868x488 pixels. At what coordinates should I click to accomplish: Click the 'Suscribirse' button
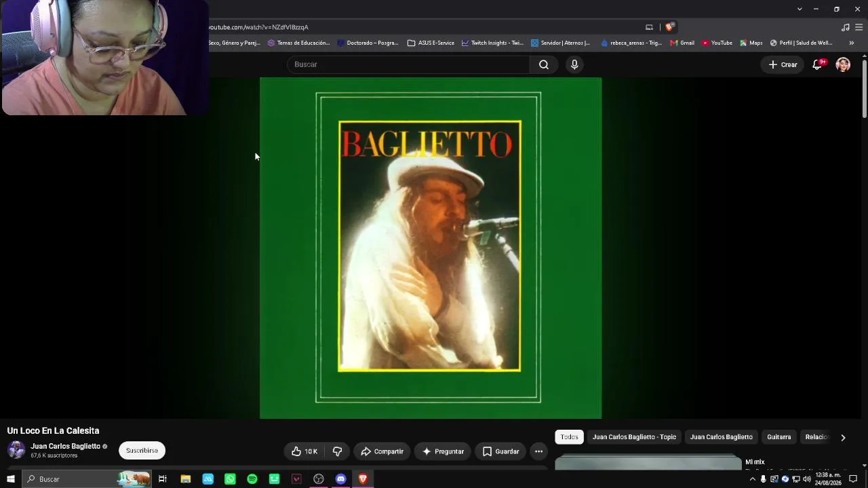(x=142, y=451)
